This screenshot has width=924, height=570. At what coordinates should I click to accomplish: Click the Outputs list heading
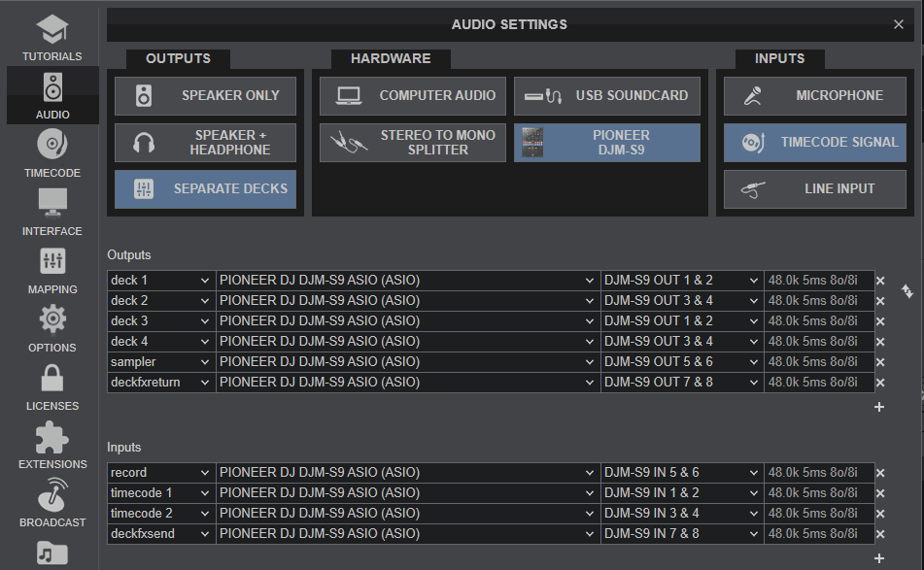(129, 255)
